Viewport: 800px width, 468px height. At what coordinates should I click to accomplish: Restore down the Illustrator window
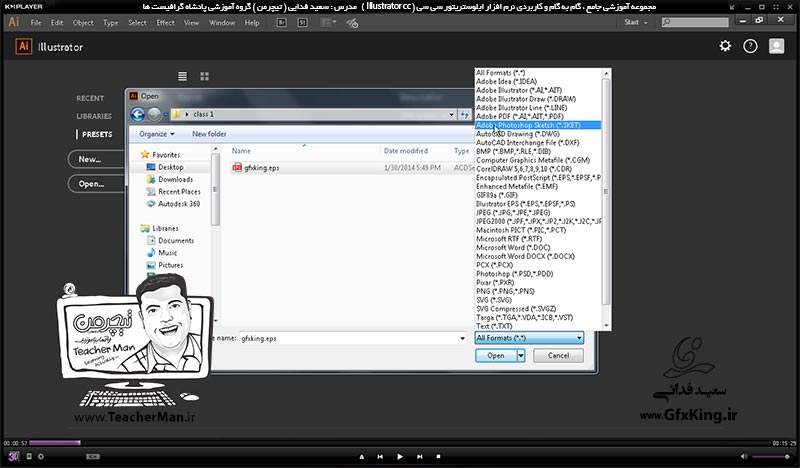(759, 20)
